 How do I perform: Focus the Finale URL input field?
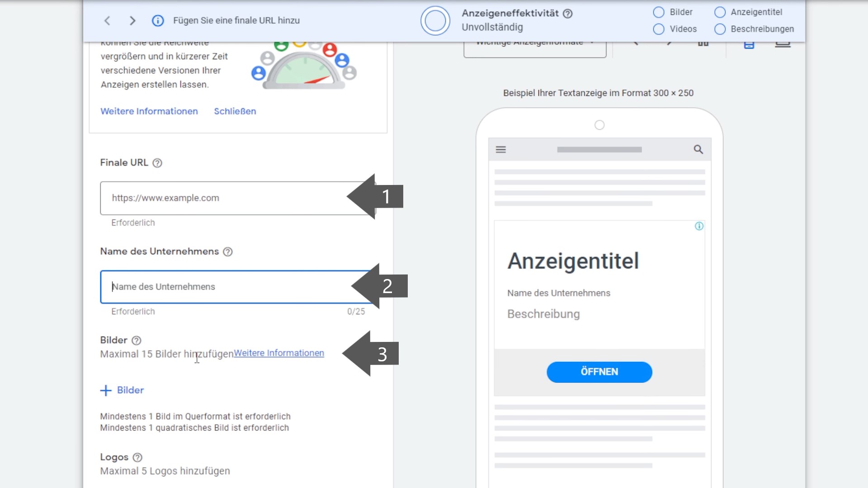coord(238,198)
